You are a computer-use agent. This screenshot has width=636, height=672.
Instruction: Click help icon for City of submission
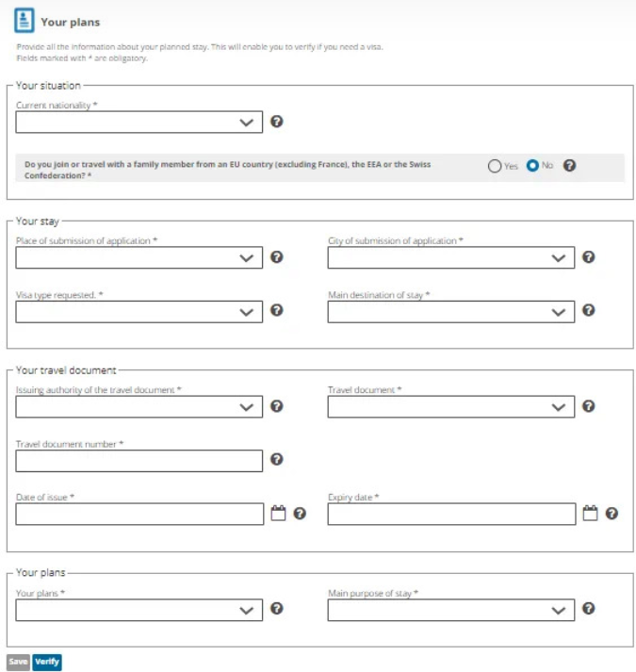click(x=589, y=257)
